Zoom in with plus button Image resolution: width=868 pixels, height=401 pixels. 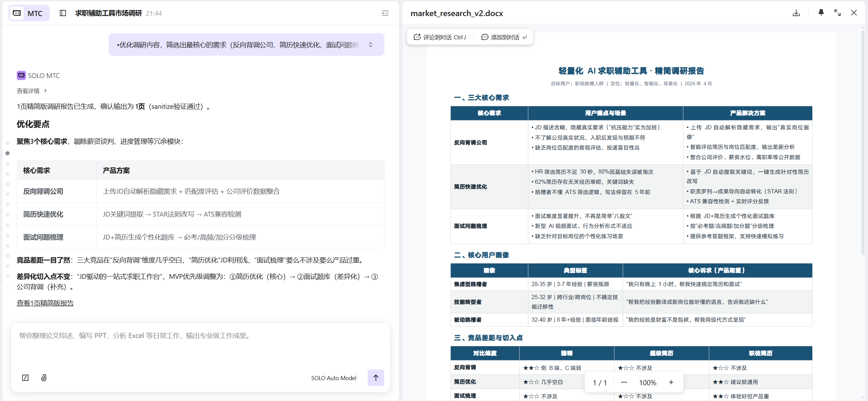coord(671,383)
